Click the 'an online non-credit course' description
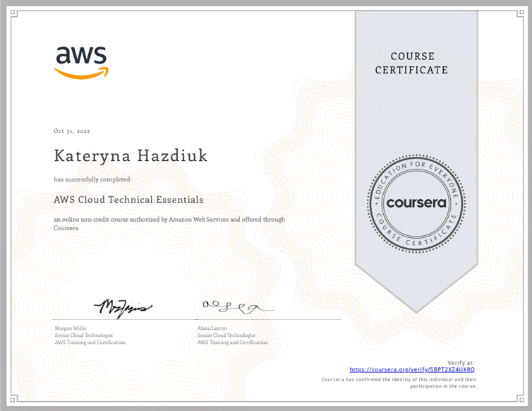The height and width of the screenshot is (411, 532). (x=169, y=223)
